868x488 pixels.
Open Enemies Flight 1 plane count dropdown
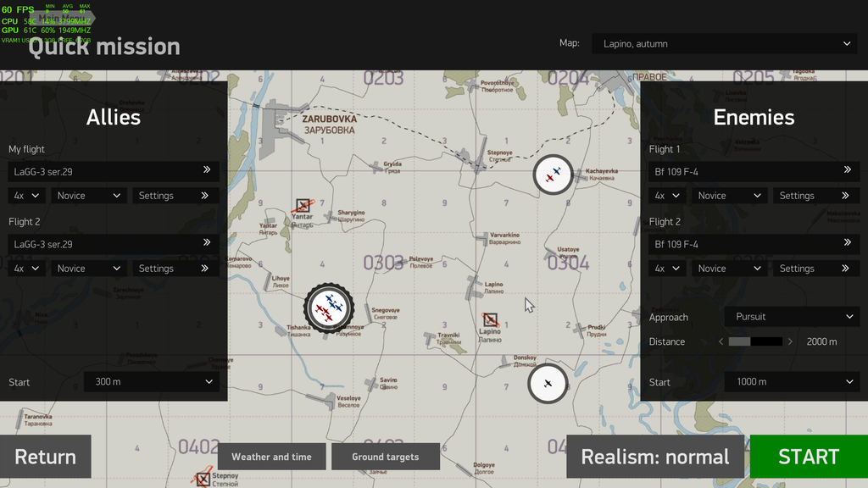[667, 196]
